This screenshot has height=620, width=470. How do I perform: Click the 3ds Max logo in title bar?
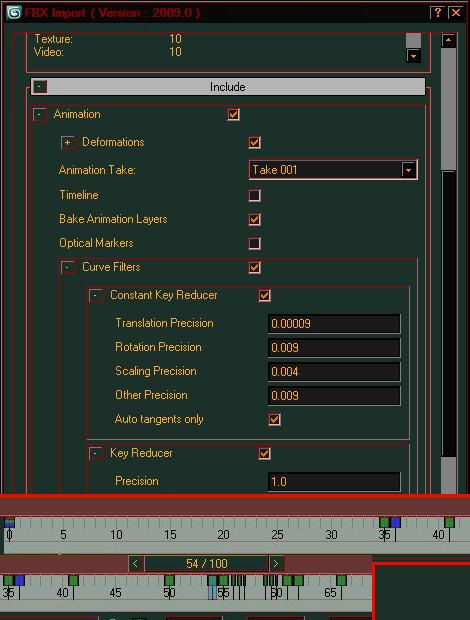pyautogui.click(x=14, y=13)
